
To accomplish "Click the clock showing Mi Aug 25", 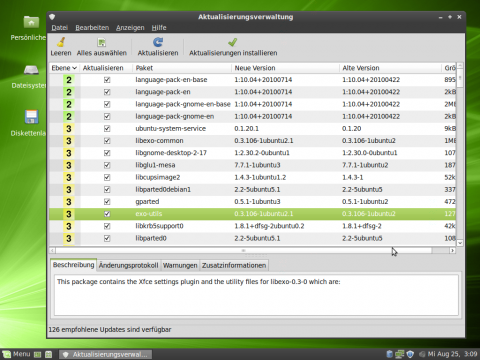I will [452, 354].
